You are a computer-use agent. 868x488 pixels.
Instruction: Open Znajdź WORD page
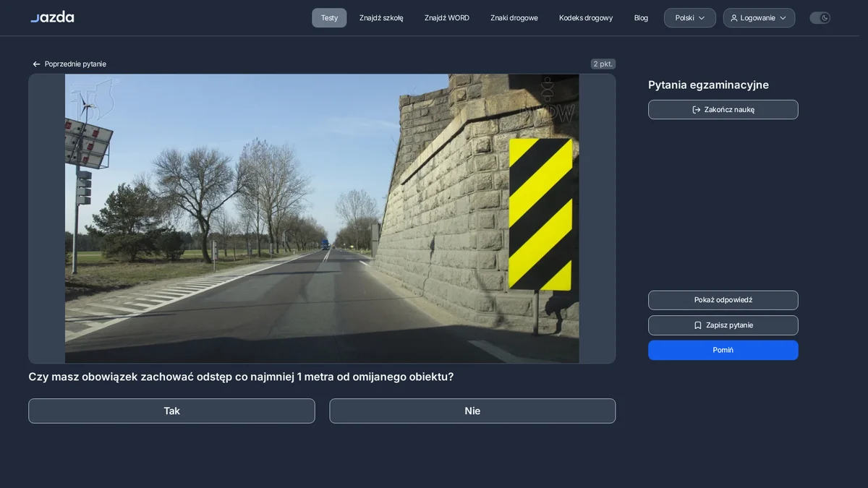[x=447, y=18]
